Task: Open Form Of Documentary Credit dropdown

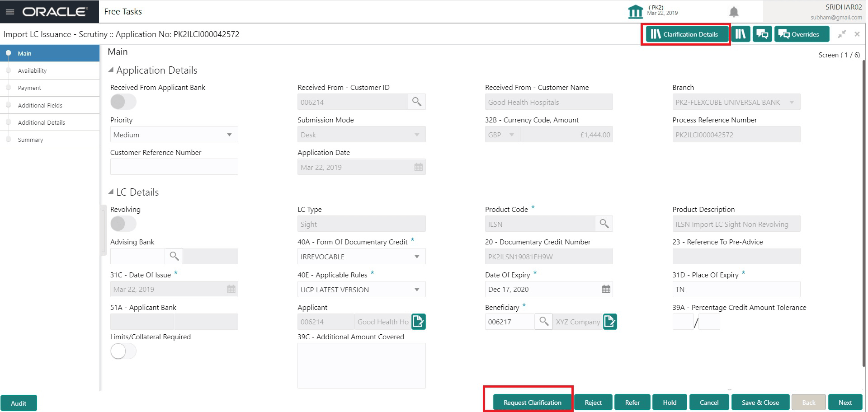Action: [x=361, y=257]
